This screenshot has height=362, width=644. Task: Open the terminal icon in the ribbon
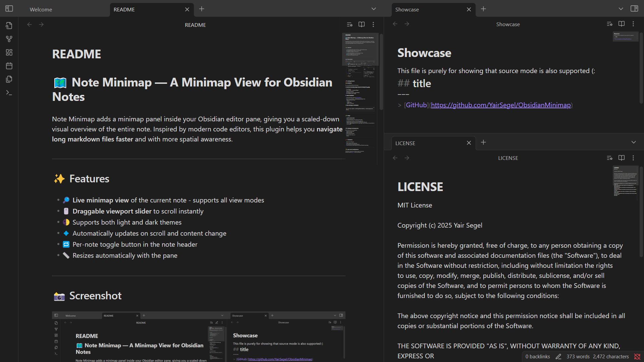click(x=9, y=93)
